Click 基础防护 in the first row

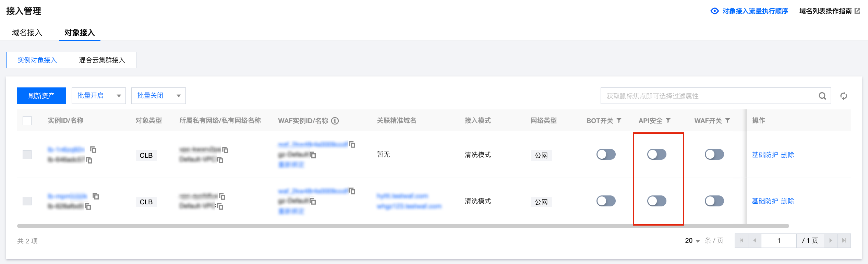(765, 155)
